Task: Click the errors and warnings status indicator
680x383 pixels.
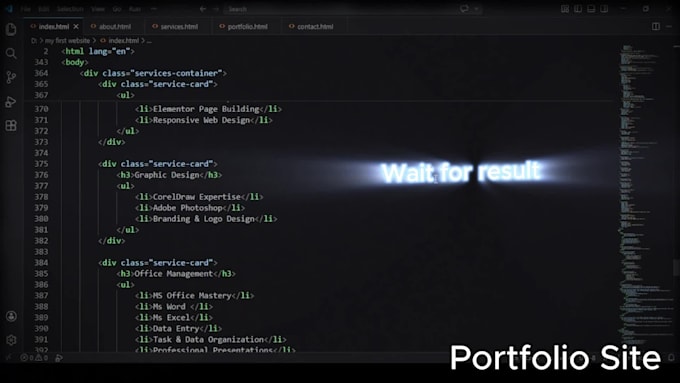Action: click(34, 358)
